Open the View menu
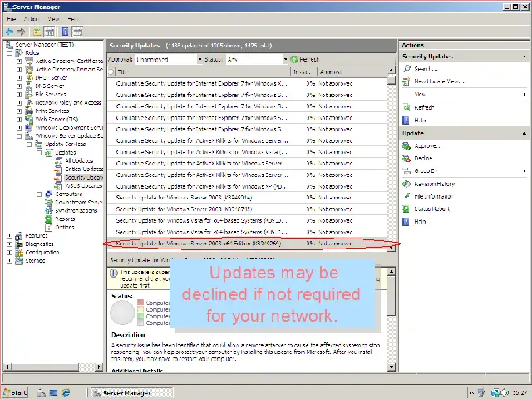The image size is (532, 399). pos(53,19)
